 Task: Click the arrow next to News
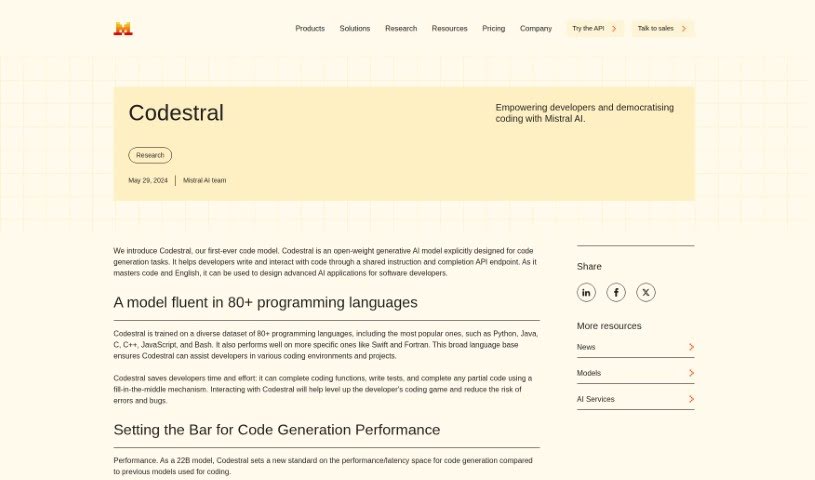[x=691, y=347]
